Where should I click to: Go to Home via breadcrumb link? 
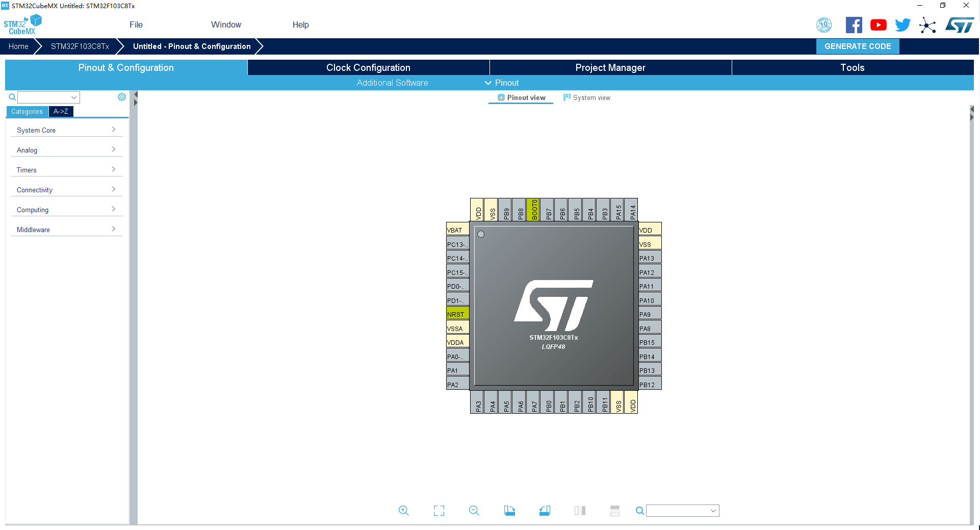(x=18, y=46)
